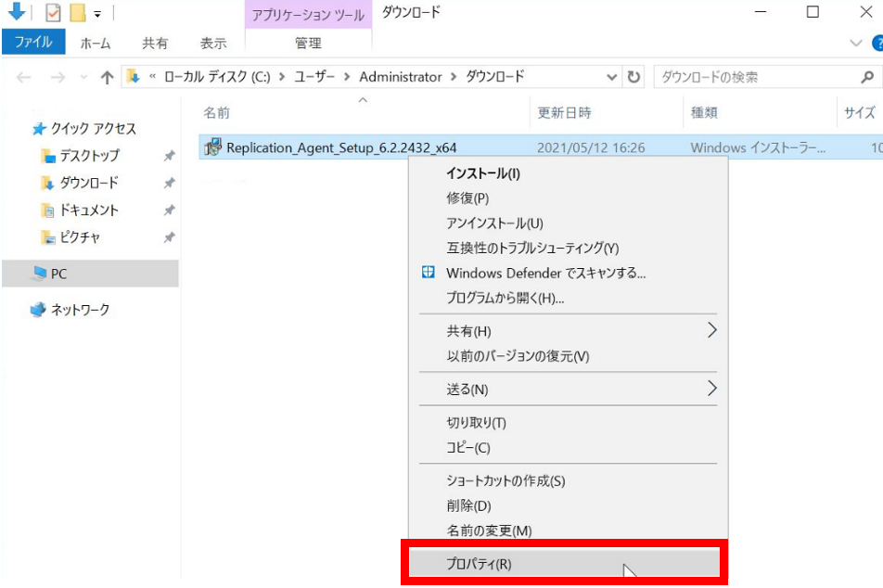
Task: Go forward with the right arrow
Action: click(x=58, y=77)
